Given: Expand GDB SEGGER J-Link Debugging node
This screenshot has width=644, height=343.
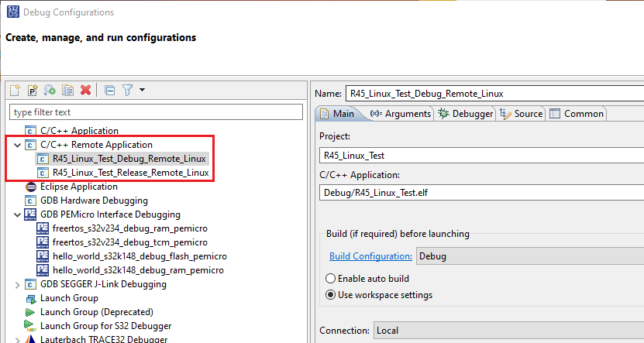Looking at the screenshot, I should 17,285.
